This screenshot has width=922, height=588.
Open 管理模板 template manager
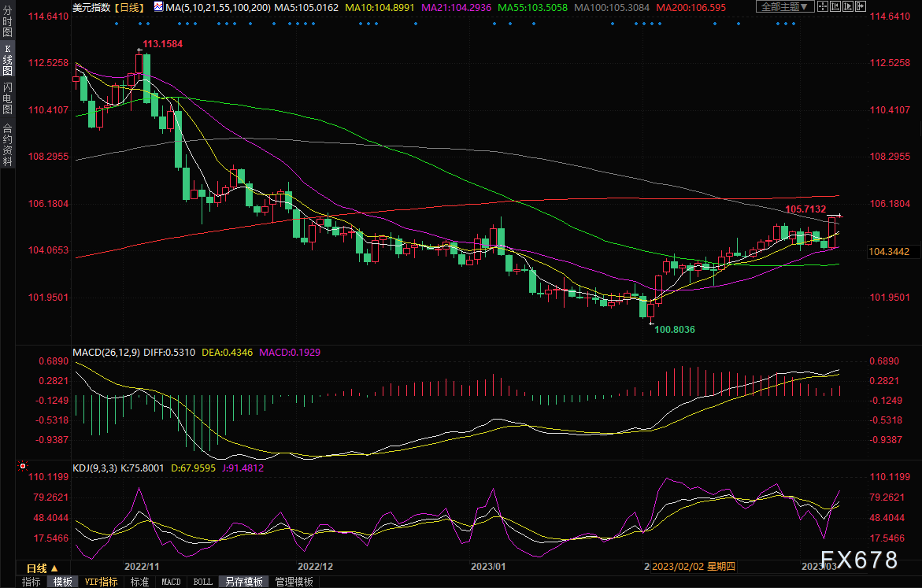[294, 582]
